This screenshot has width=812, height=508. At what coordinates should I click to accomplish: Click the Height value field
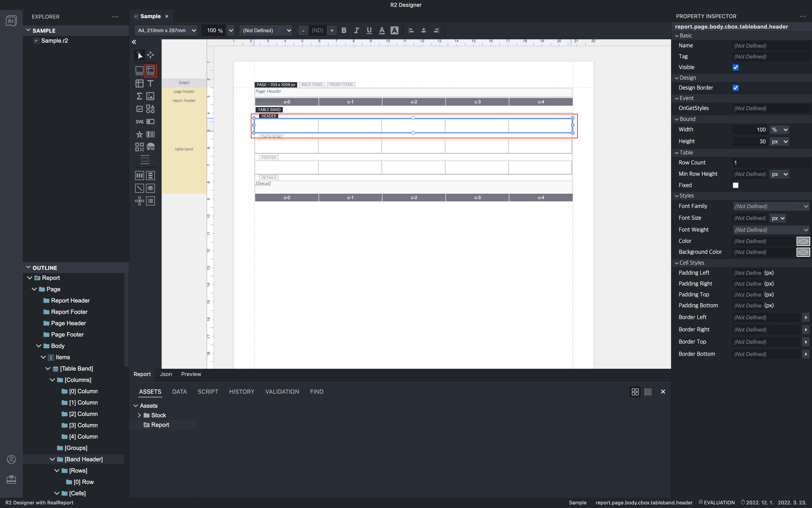click(x=750, y=142)
